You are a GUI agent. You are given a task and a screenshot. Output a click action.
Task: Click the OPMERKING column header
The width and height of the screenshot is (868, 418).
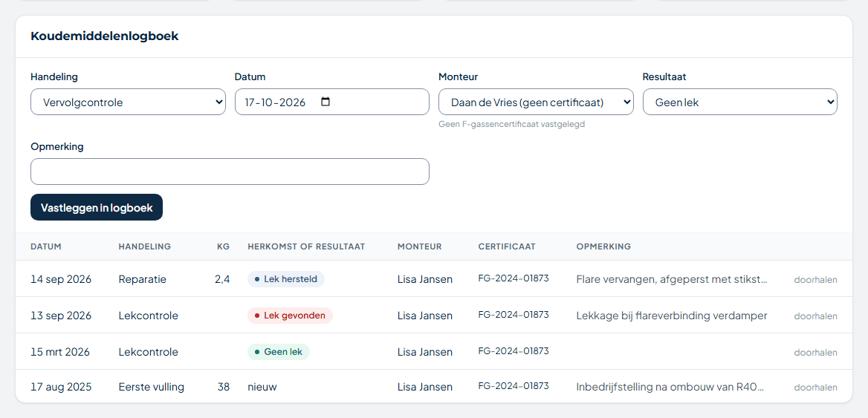[603, 246]
